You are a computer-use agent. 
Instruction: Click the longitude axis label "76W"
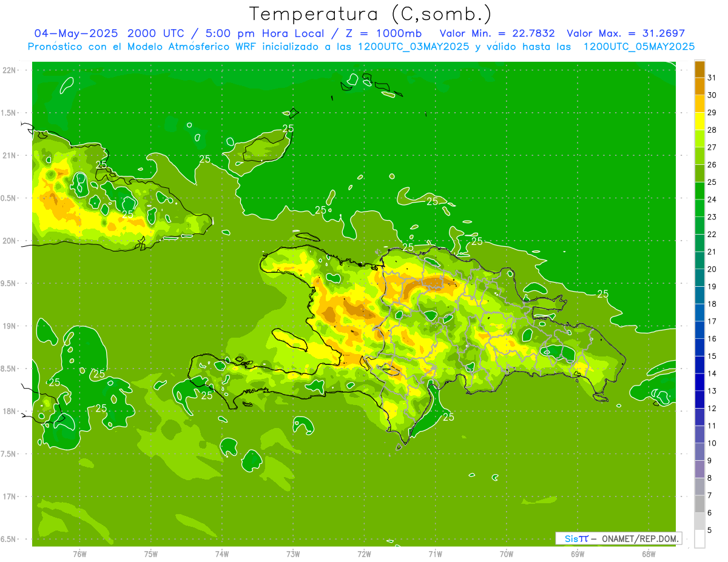coord(79,554)
